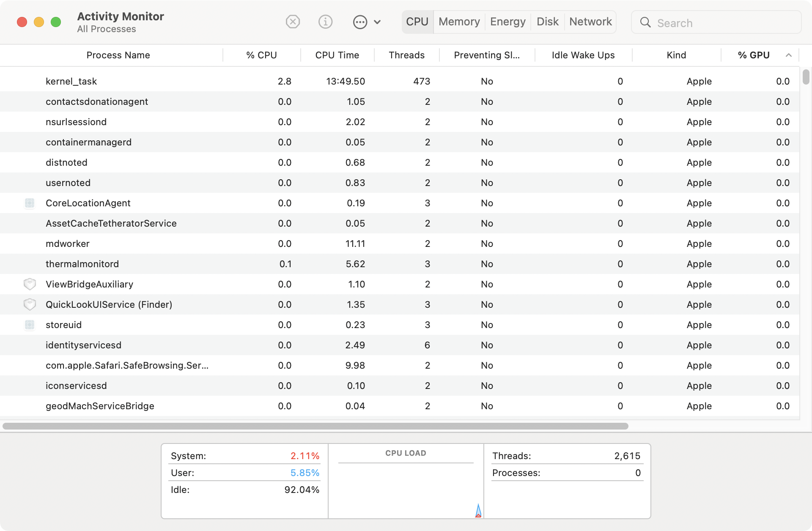This screenshot has height=531, width=812.
Task: Select the ViewBridgeAuxiliary shield icon
Action: coord(30,284)
